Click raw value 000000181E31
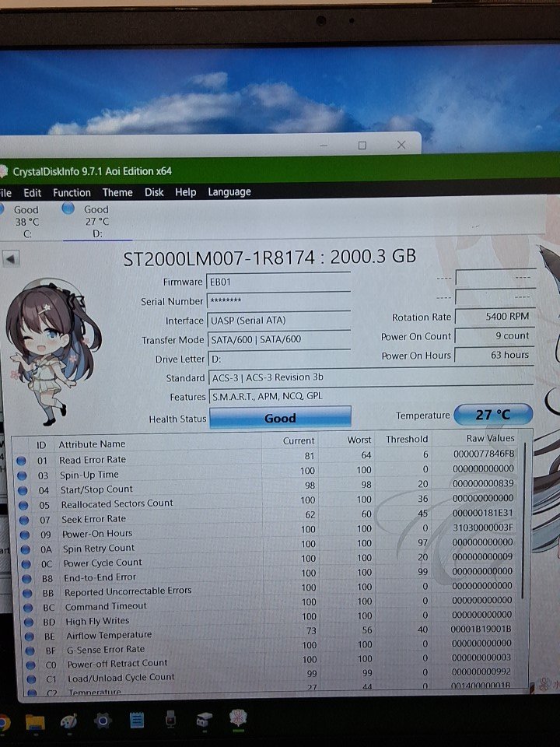 pyautogui.click(x=483, y=513)
